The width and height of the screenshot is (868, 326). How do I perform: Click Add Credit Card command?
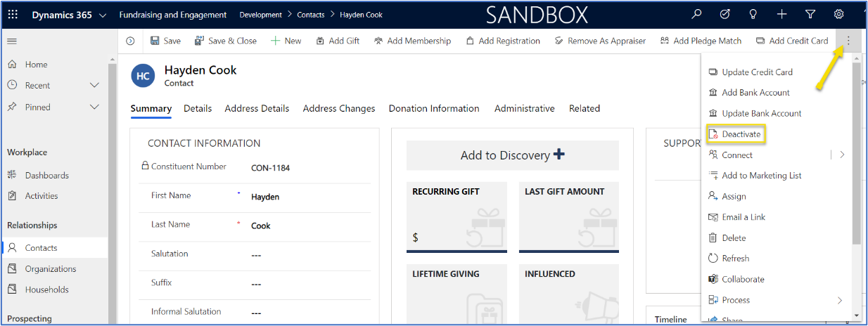tap(792, 41)
